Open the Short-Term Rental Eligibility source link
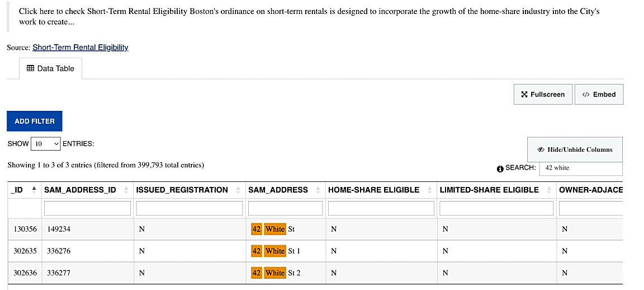This screenshot has height=290, width=644. point(80,47)
